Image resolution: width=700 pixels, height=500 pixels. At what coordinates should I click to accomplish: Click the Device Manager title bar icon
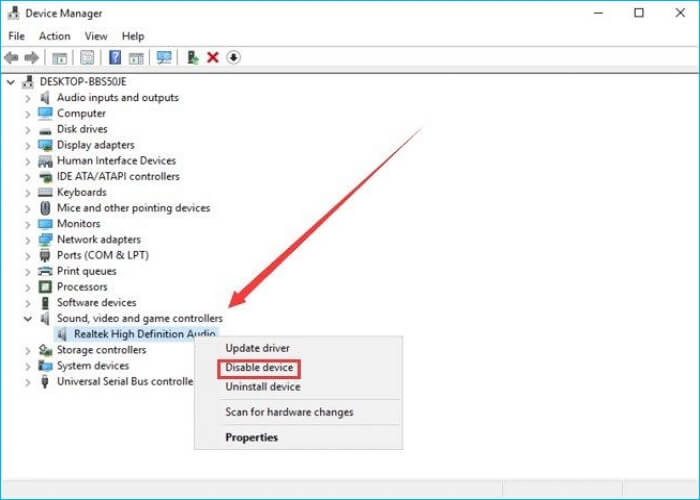13,13
